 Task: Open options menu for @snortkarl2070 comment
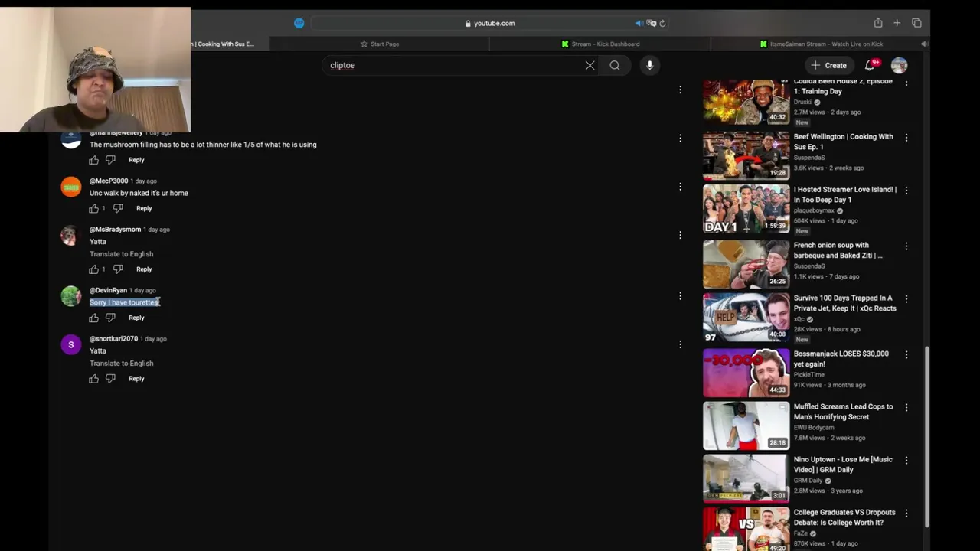[x=680, y=344]
